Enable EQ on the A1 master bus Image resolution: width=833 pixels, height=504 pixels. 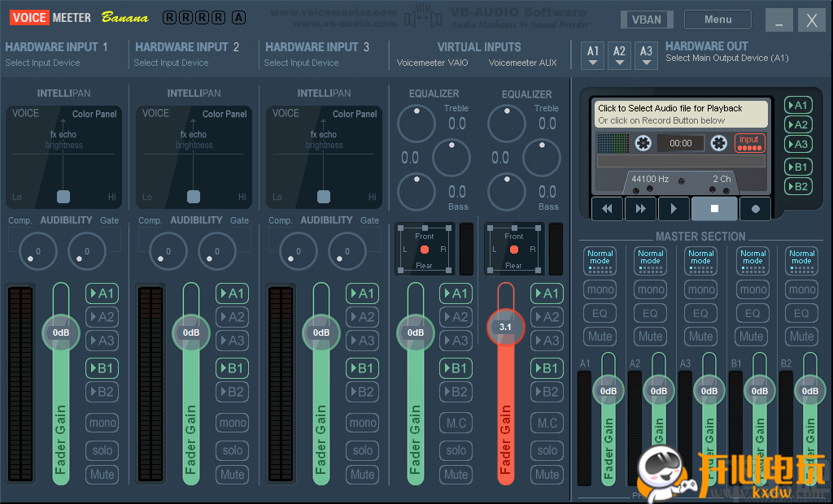coord(600,313)
